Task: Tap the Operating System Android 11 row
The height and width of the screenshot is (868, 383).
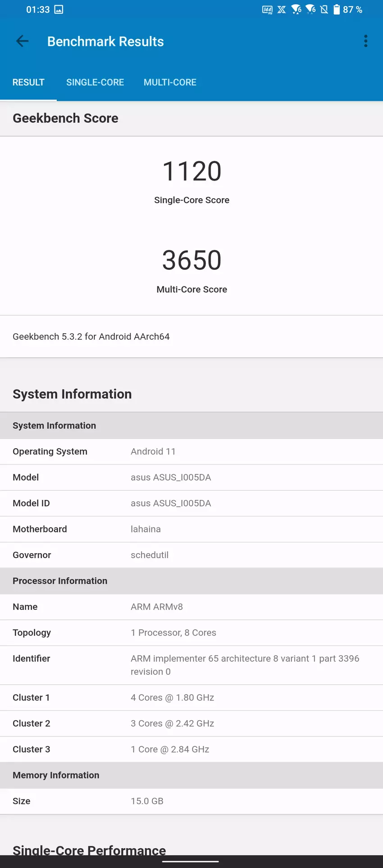Action: pos(191,451)
